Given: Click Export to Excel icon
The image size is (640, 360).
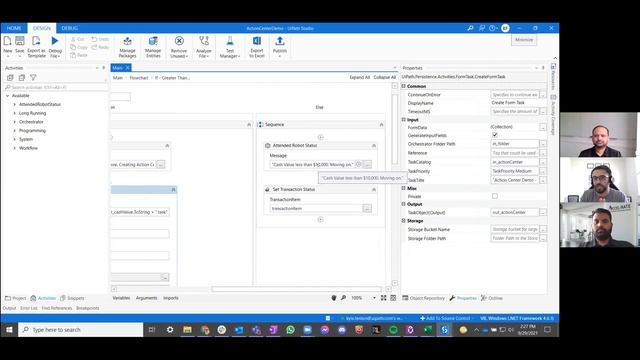Looking at the screenshot, I should click(x=257, y=41).
